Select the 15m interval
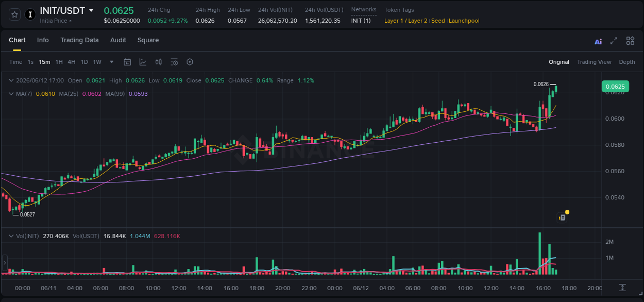Screen dimensions: 644x302 point(45,62)
